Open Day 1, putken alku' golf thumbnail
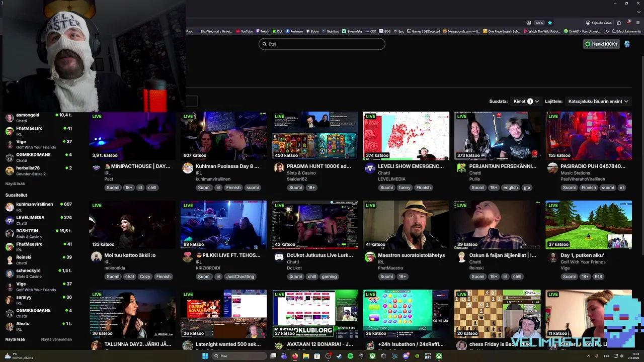 pyautogui.click(x=589, y=225)
